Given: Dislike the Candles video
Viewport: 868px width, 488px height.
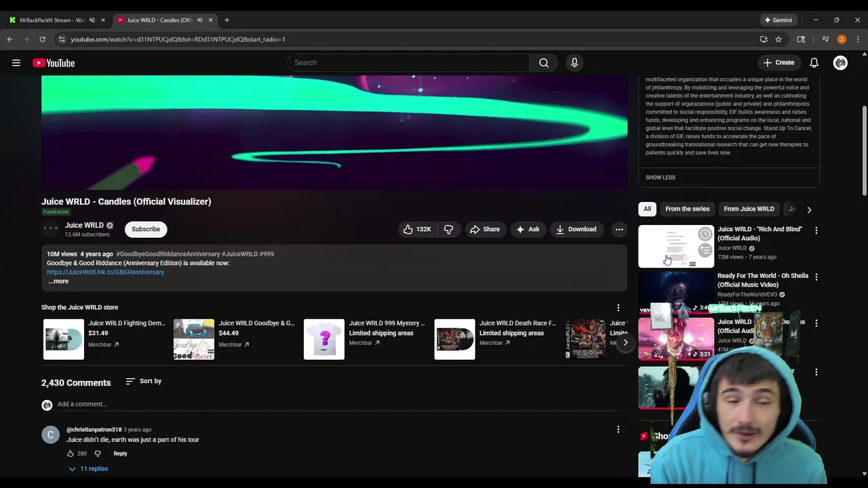Looking at the screenshot, I should [x=448, y=229].
